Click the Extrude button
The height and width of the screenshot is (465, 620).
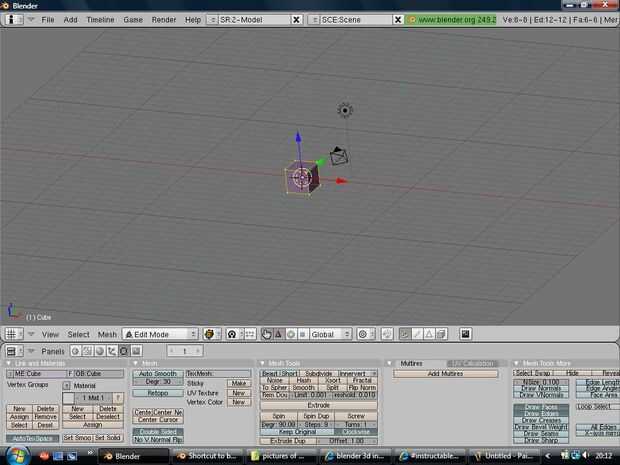click(318, 405)
